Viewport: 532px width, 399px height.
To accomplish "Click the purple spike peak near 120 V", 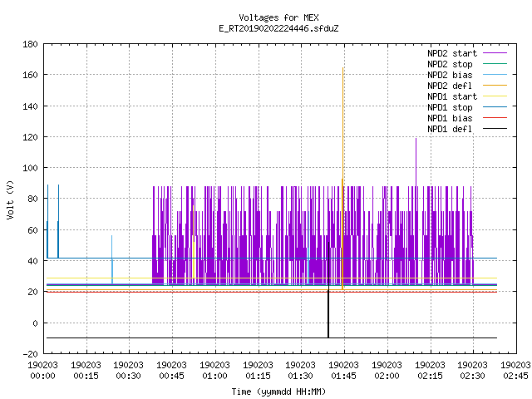I will 416,139.
